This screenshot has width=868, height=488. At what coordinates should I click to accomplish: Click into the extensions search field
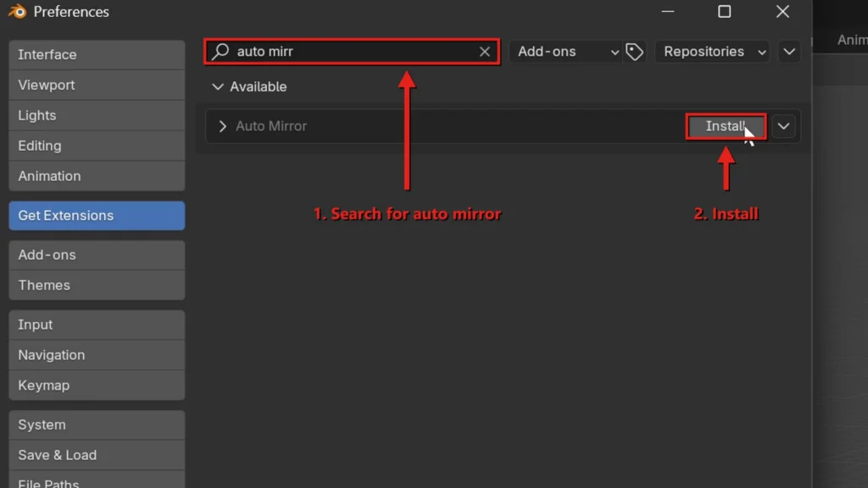[352, 52]
